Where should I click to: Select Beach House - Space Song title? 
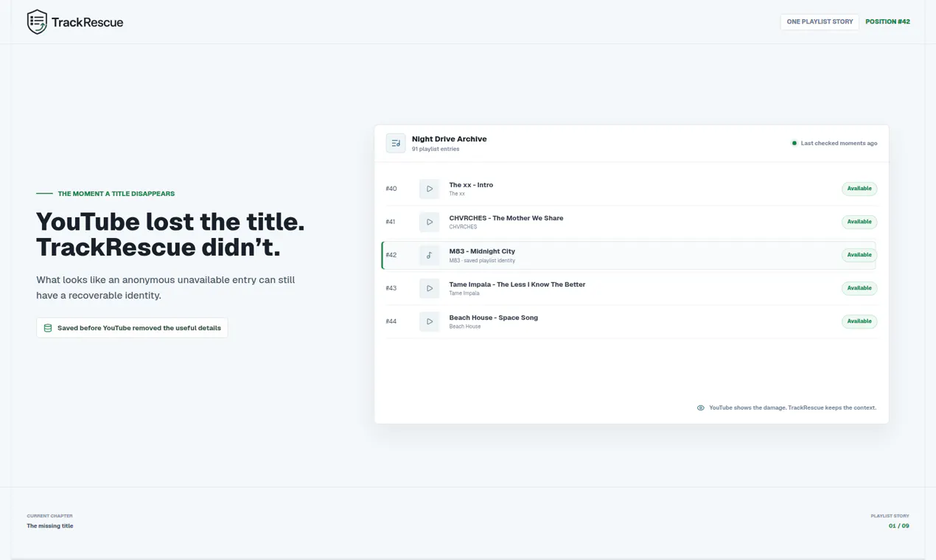pyautogui.click(x=493, y=318)
